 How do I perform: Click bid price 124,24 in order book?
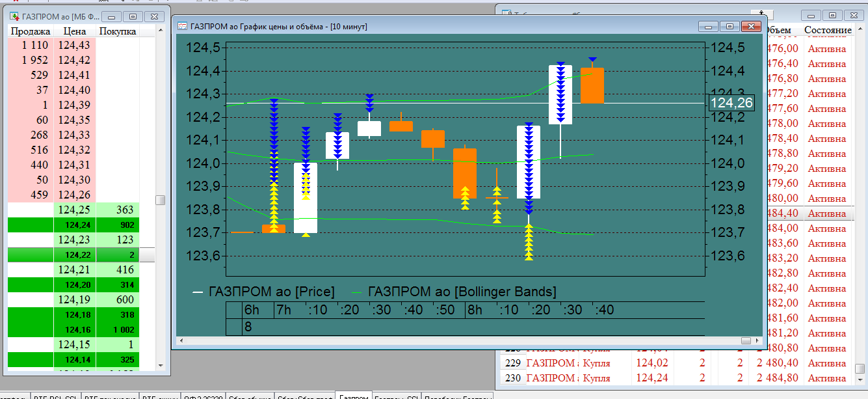[74, 225]
